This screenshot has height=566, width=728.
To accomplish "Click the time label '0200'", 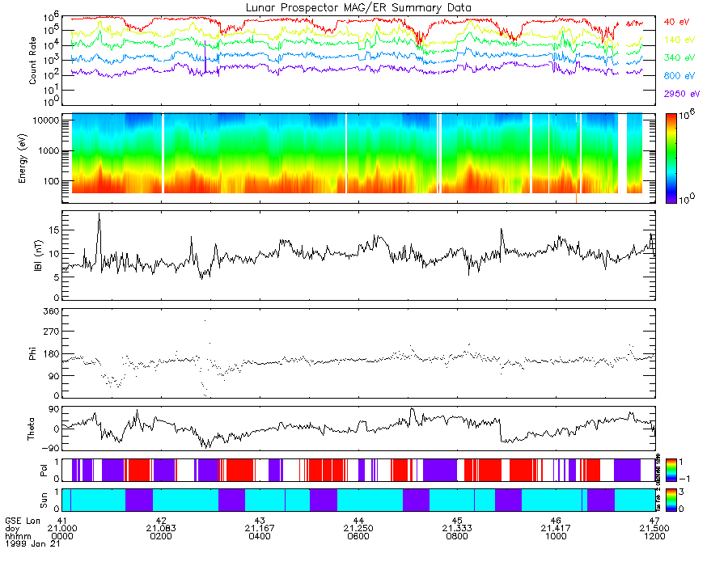I will (x=161, y=536).
